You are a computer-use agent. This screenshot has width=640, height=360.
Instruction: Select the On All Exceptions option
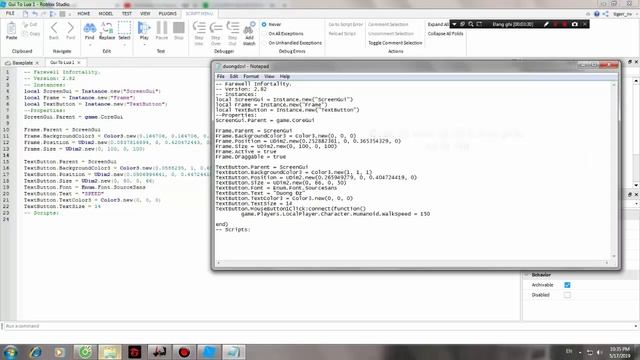pyautogui.click(x=282, y=33)
